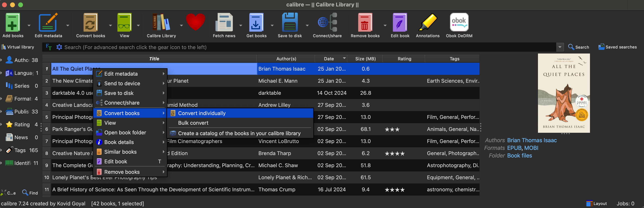This screenshot has height=208, width=644.
Task: Open the search history dropdown arrow
Action: coord(560,47)
